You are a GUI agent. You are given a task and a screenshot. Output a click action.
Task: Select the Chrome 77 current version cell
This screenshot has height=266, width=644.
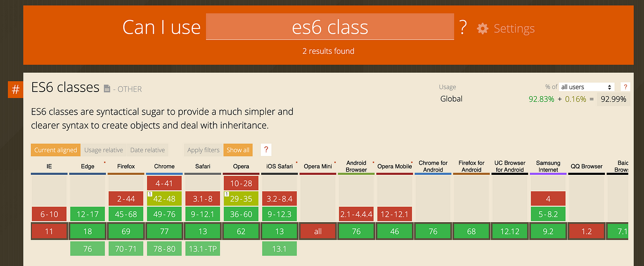click(164, 231)
